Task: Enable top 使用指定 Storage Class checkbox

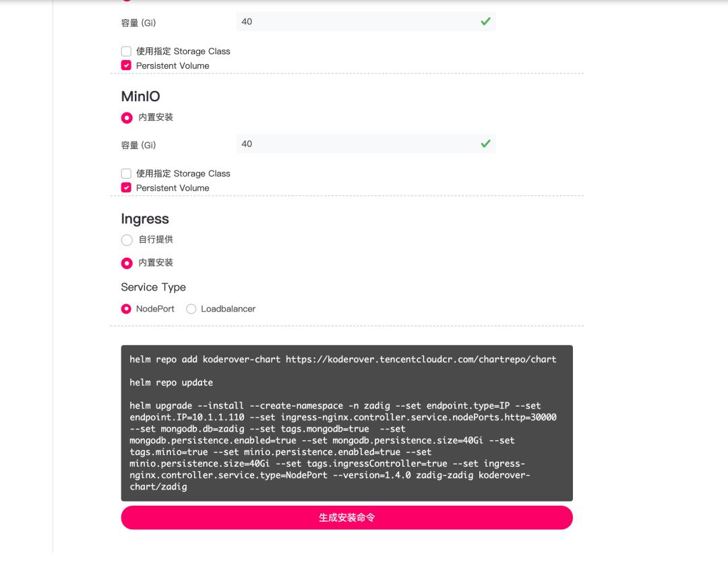Action: [x=126, y=51]
